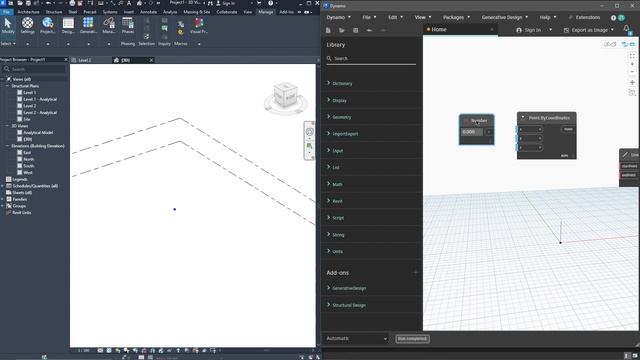640x360 pixels.
Task: Click Undo arrow in Dynamo toolbar
Action: [369, 30]
